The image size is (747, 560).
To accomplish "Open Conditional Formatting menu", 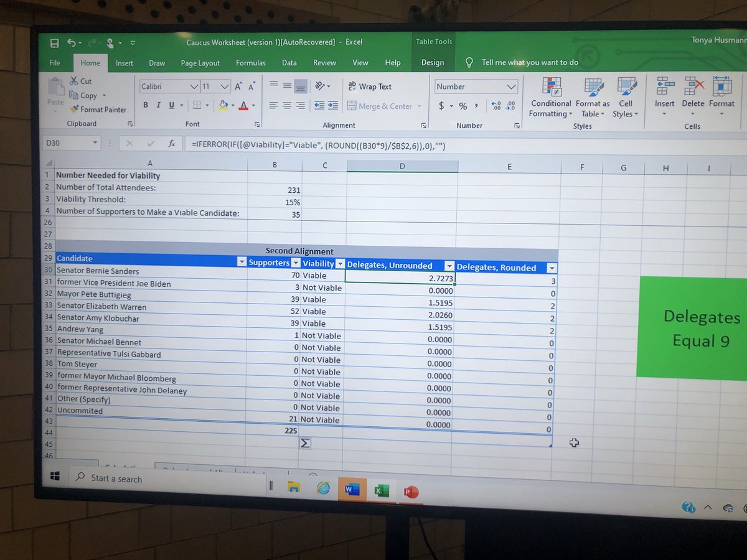I will [550, 98].
